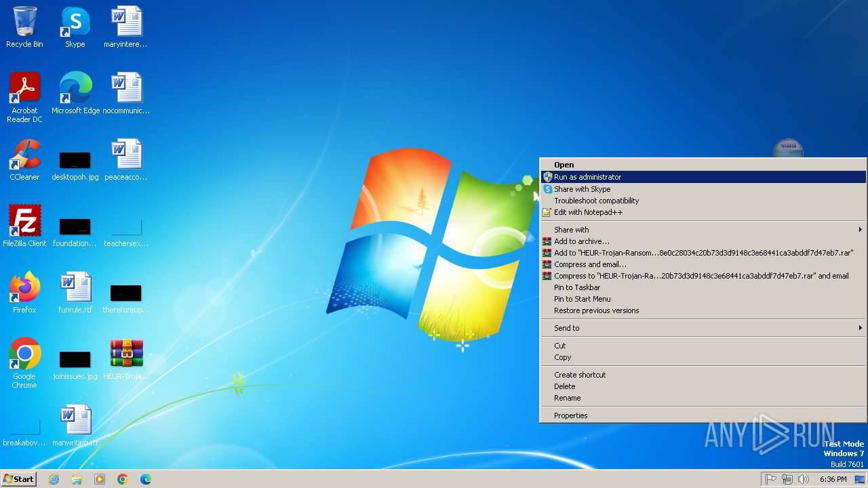Select the maryintere... Word document icon
This screenshot has width=868, height=488.
point(126,27)
